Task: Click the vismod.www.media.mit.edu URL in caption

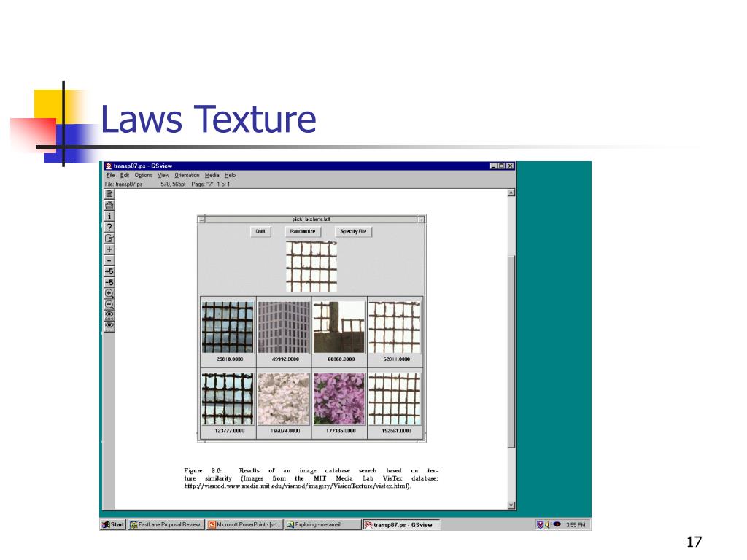Action: 298,486
